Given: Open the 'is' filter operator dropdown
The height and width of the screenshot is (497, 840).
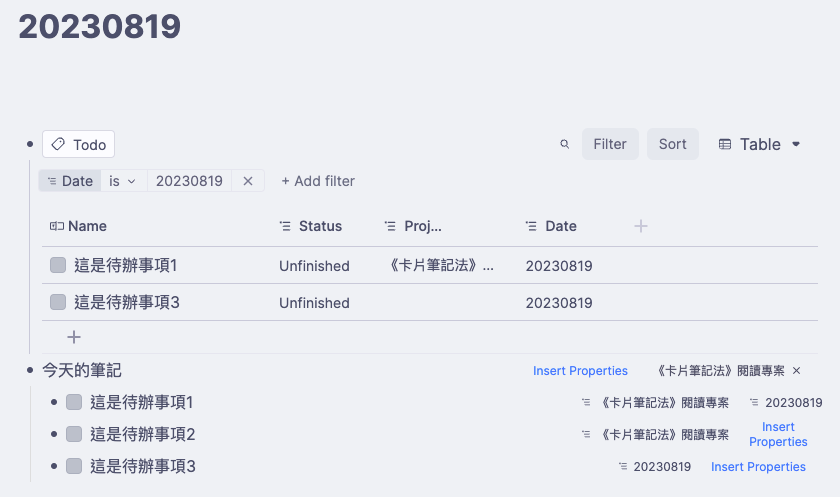Looking at the screenshot, I should 123,181.
